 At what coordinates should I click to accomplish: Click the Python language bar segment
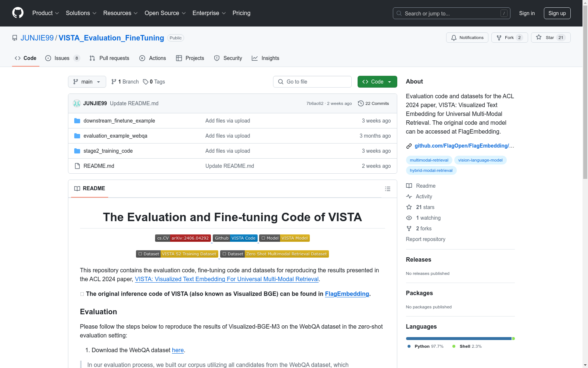[459, 339]
